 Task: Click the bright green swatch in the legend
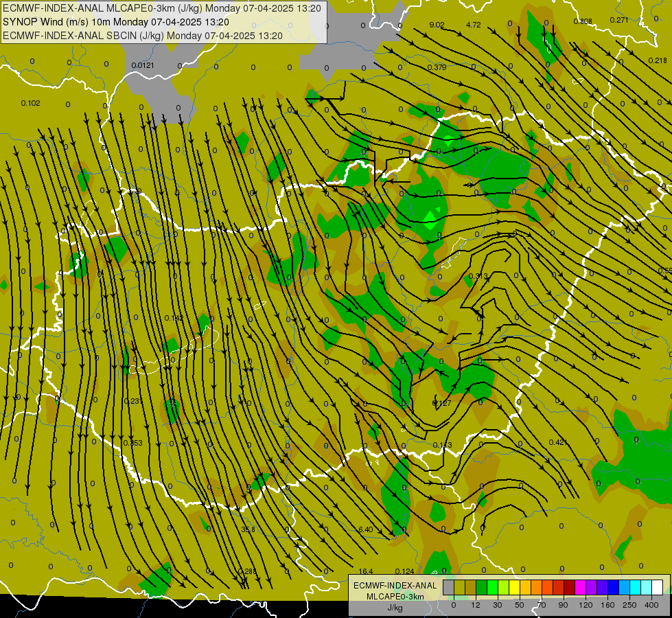pyautogui.click(x=492, y=588)
